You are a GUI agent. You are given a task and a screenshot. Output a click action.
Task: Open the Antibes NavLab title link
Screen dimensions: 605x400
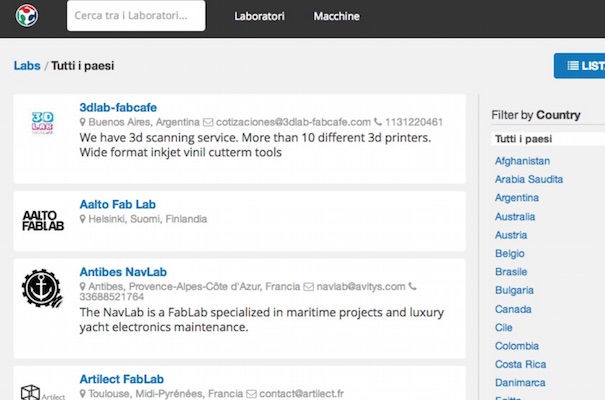(123, 272)
